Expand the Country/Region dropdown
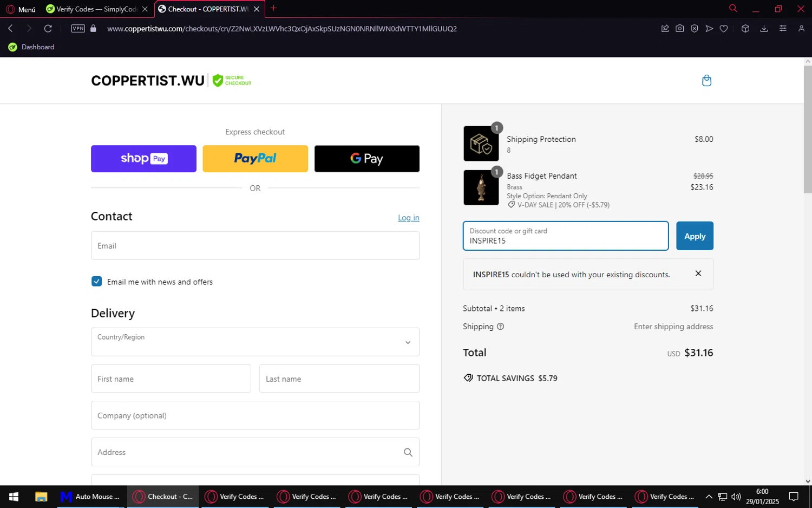This screenshot has width=812, height=508. tap(255, 342)
